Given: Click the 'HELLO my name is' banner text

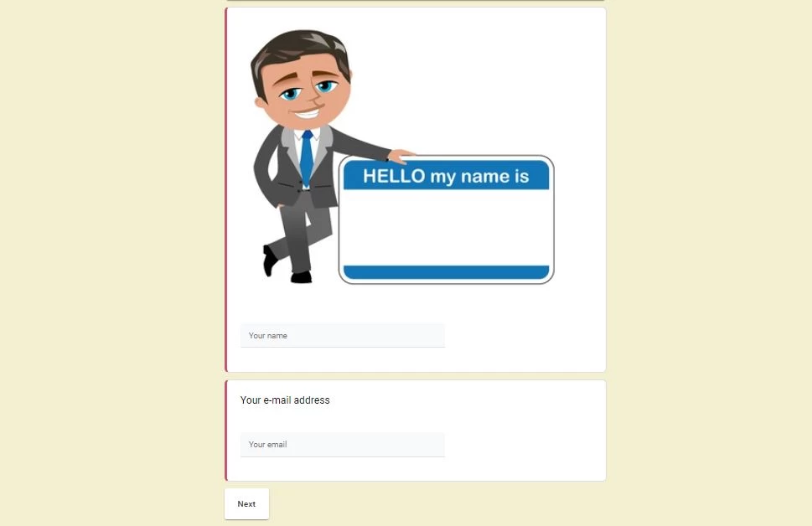Looking at the screenshot, I should tap(446, 176).
